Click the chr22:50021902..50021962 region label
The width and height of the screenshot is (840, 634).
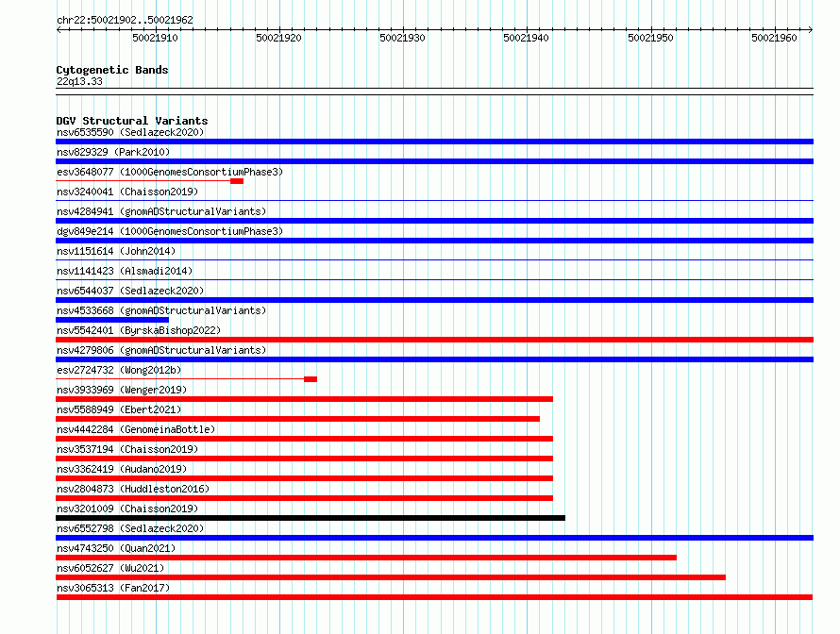pyautogui.click(x=125, y=20)
